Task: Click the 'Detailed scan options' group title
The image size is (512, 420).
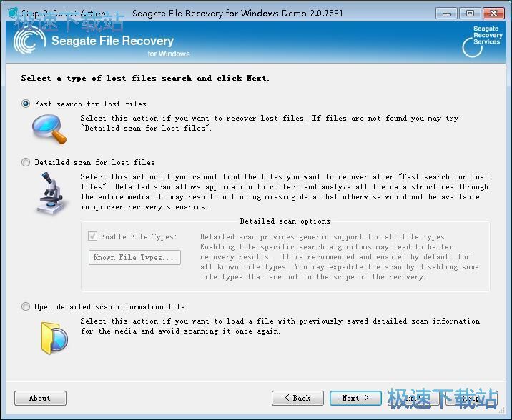Action: click(285, 221)
